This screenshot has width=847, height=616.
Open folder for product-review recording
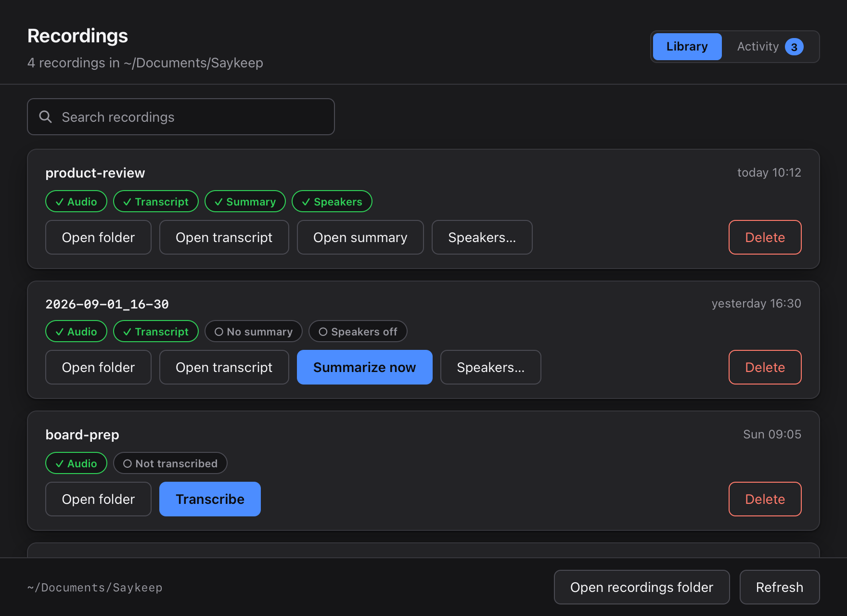tap(98, 237)
